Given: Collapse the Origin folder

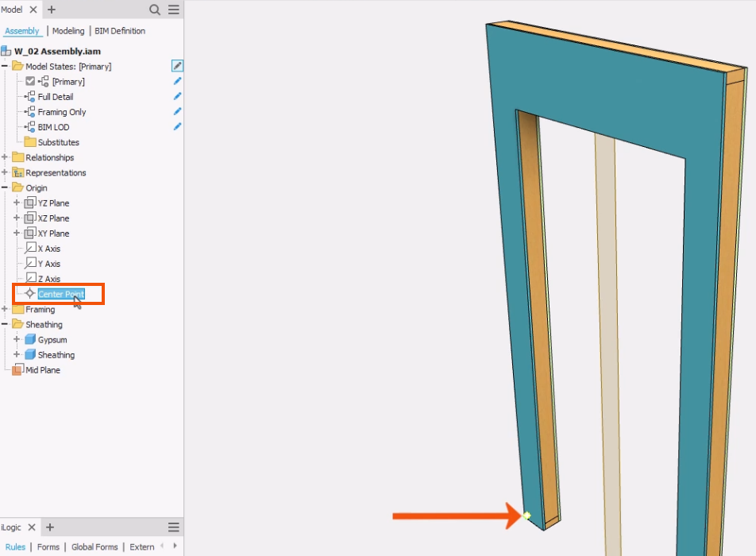Looking at the screenshot, I should point(5,188).
